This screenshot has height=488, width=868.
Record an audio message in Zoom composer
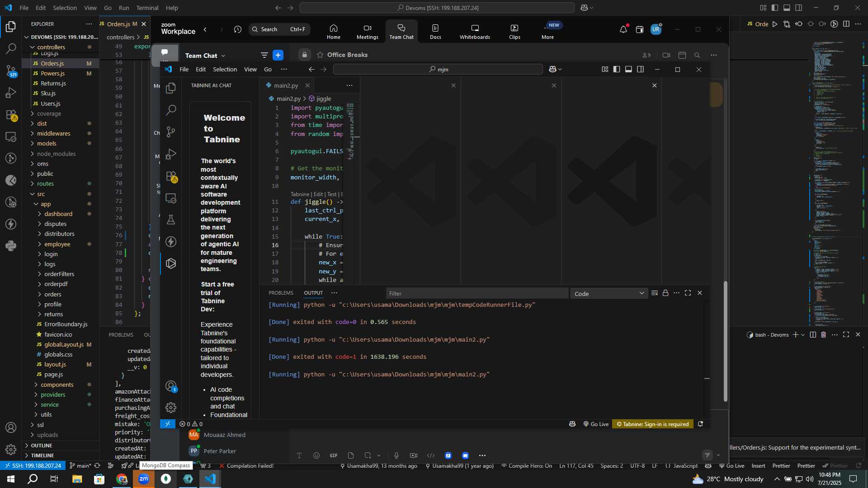click(396, 455)
